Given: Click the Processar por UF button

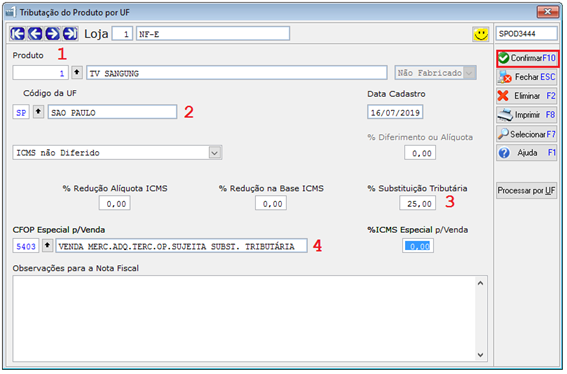Looking at the screenshot, I should pos(526,191).
